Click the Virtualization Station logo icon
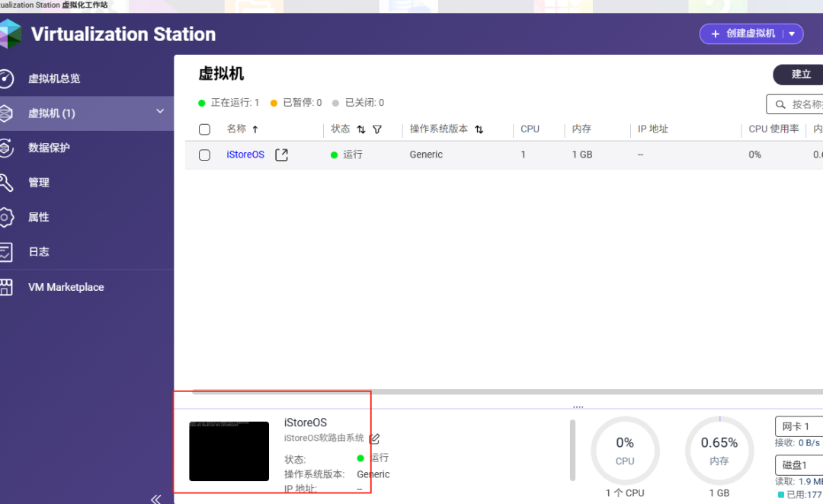 point(10,34)
